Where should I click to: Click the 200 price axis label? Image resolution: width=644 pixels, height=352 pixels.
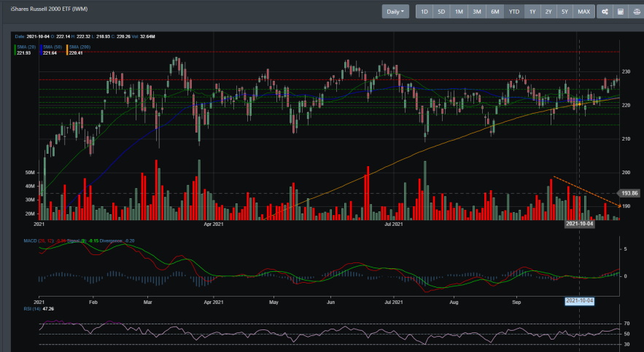(x=626, y=173)
